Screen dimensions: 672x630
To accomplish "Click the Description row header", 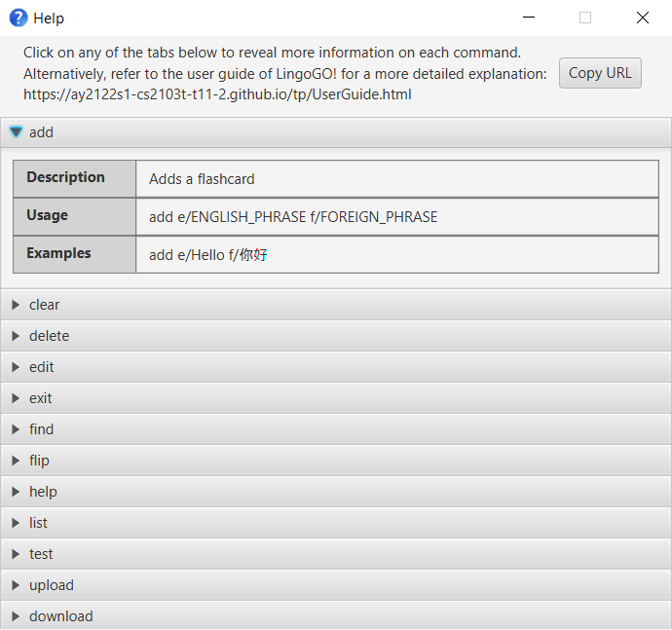I will pyautogui.click(x=74, y=178).
